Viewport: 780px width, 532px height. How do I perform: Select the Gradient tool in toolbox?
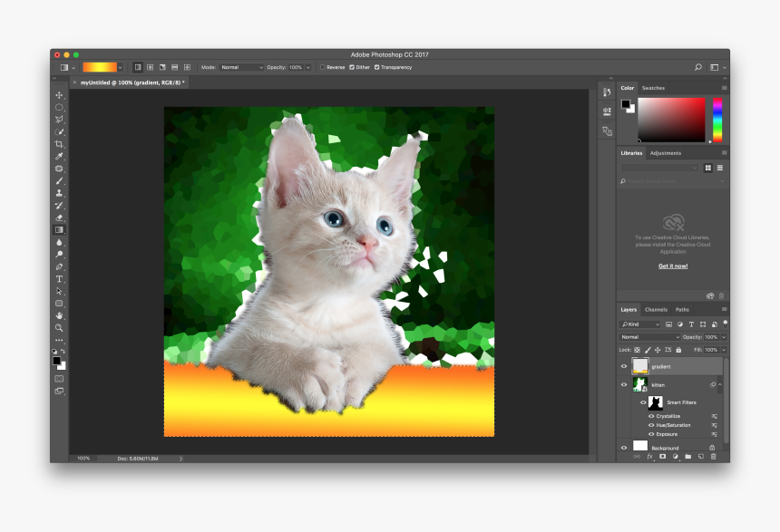(59, 229)
